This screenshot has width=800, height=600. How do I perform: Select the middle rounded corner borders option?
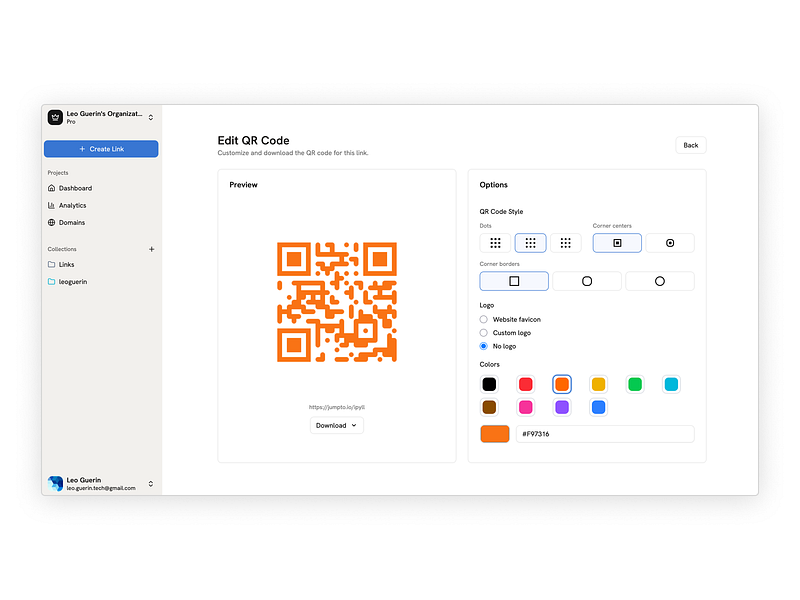pyautogui.click(x=587, y=281)
